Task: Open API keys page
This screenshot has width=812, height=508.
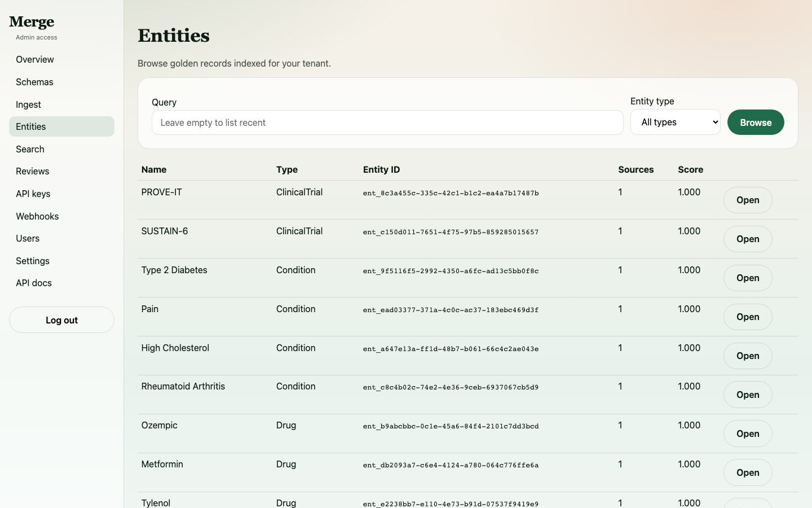Action: [x=61, y=194]
